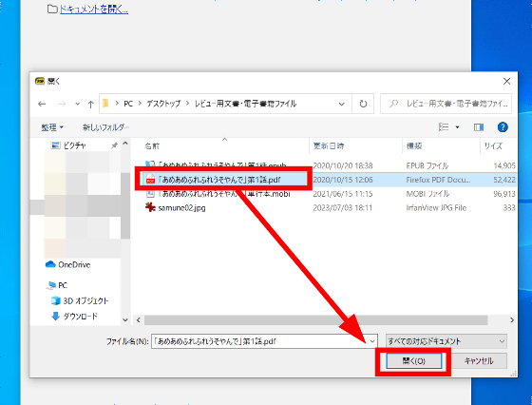532x405 pixels.
Task: Refresh the folder listing
Action: coord(363,104)
